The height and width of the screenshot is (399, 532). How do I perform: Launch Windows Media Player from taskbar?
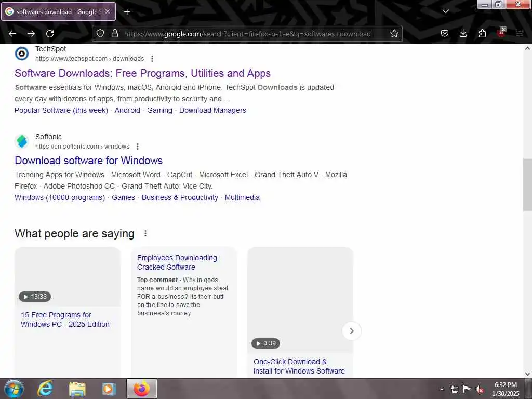(x=109, y=389)
